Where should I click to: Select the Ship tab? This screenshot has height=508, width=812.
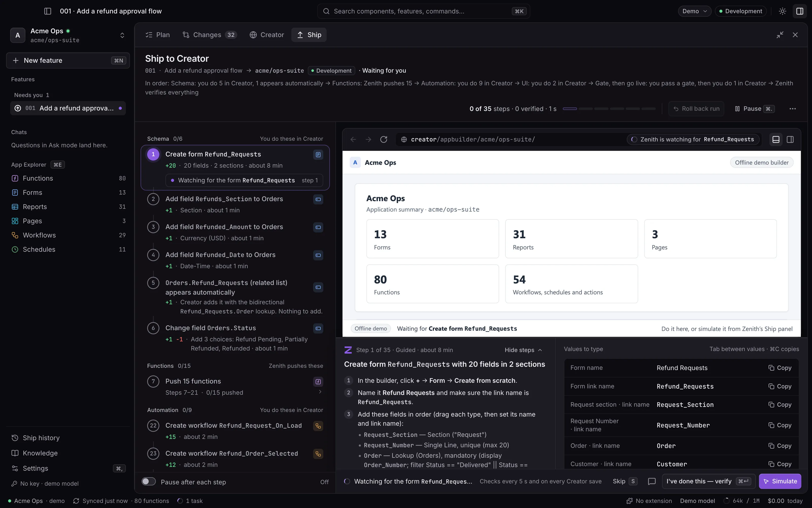(309, 35)
